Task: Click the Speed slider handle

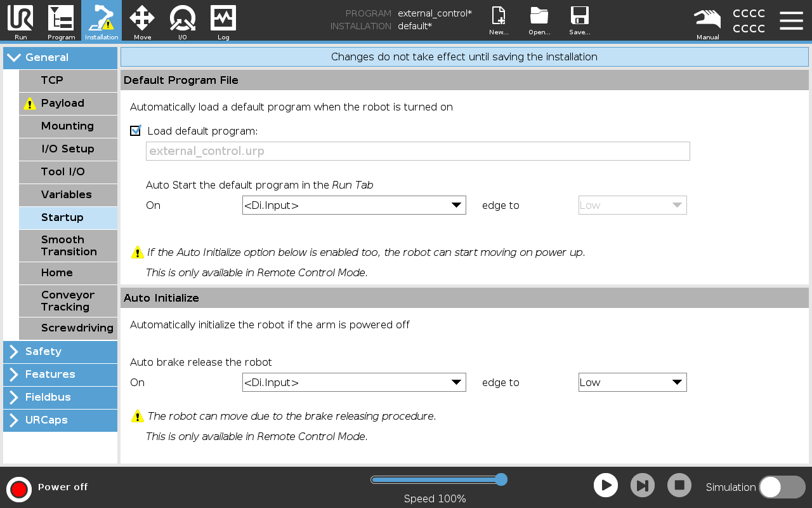Action: click(501, 479)
